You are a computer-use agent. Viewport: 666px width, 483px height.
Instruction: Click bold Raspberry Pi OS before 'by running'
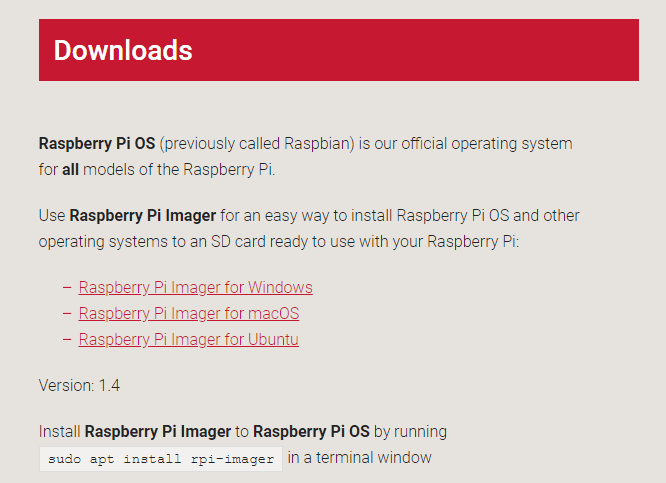coord(311,432)
